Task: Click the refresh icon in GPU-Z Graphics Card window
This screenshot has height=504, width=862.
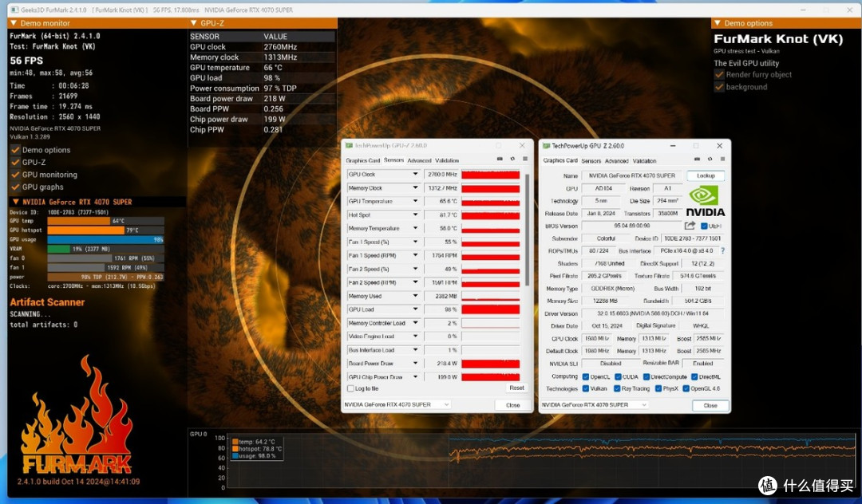Action: pos(710,159)
